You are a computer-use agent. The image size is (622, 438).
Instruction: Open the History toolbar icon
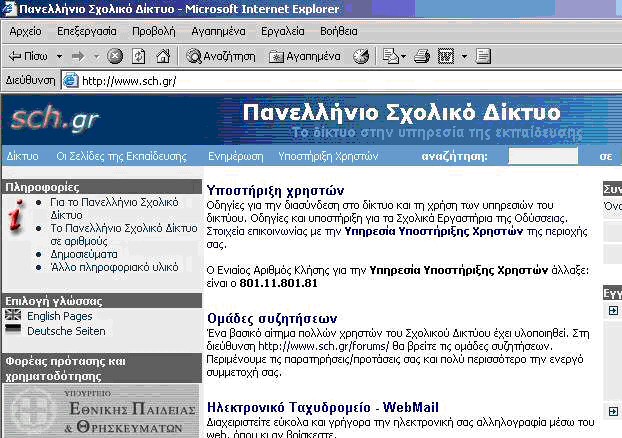tap(361, 56)
